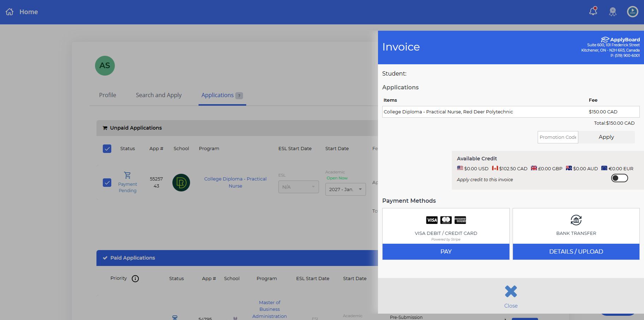Click the Student: label

click(x=394, y=73)
